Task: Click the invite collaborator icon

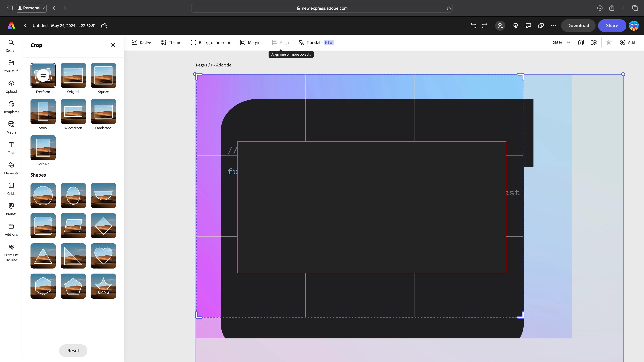Action: 500,25
